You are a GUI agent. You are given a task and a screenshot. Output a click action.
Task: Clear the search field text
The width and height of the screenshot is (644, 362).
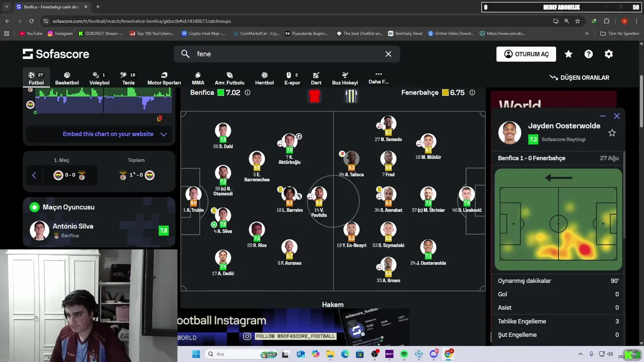point(388,54)
